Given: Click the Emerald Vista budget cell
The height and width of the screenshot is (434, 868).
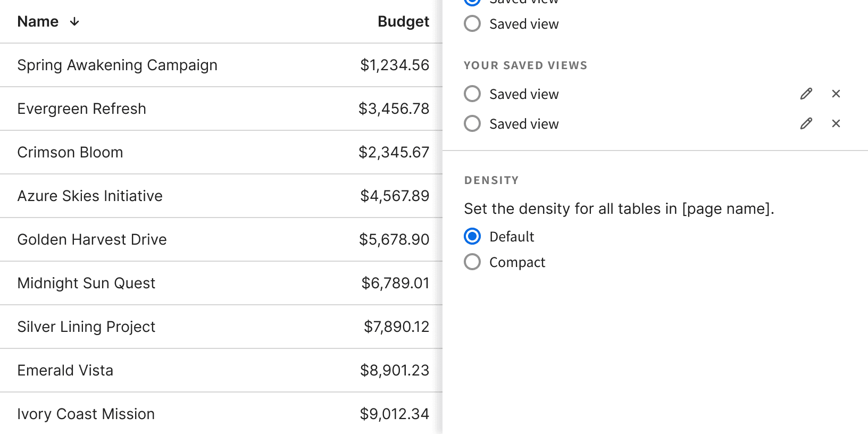Looking at the screenshot, I should tap(394, 371).
